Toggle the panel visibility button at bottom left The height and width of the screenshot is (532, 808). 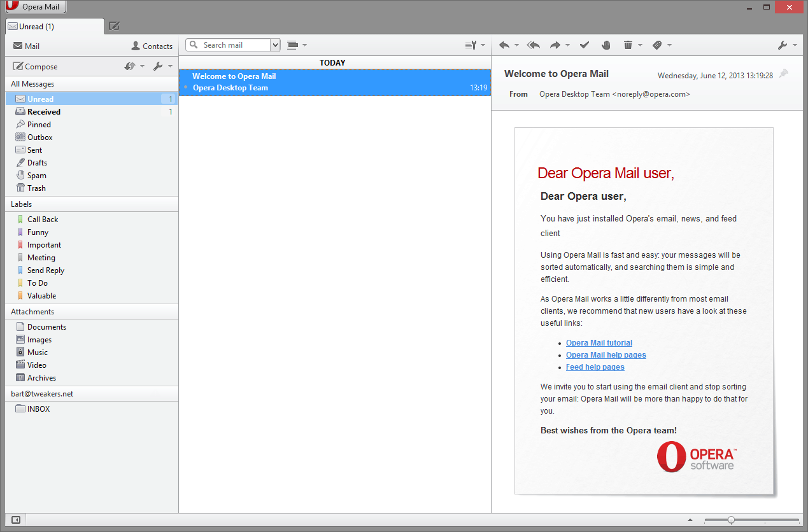click(15, 520)
